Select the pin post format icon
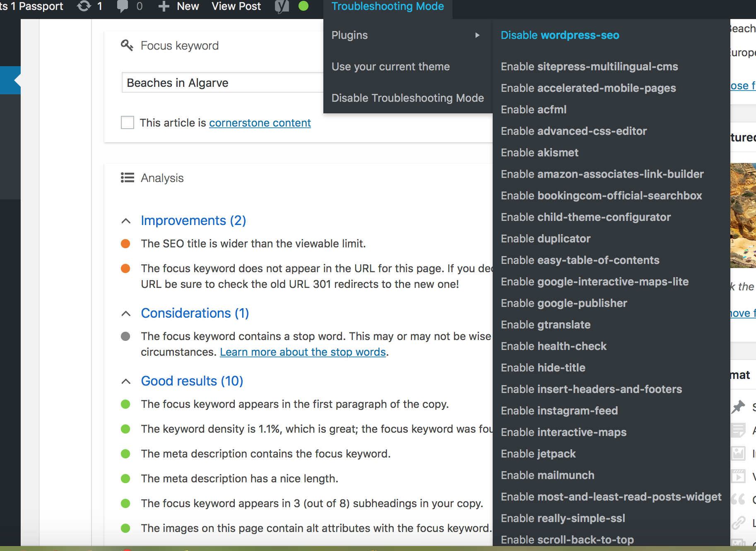Image resolution: width=756 pixels, height=551 pixels. pos(738,407)
